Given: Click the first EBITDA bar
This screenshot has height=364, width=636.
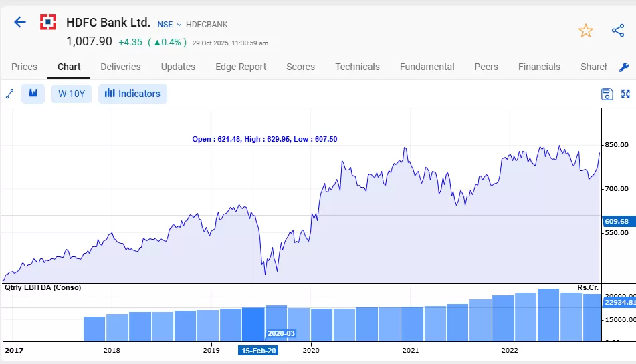Looking at the screenshot, I should tap(94, 329).
